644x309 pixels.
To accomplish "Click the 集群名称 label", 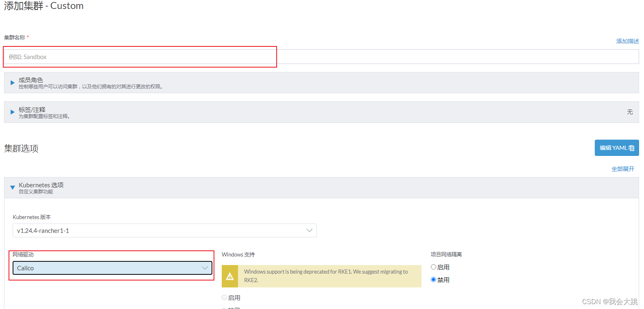I will (x=15, y=37).
